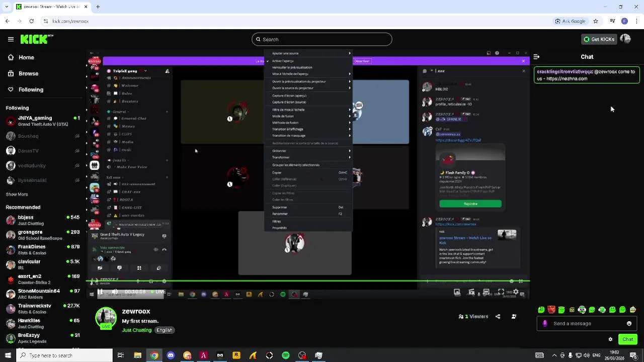Viewport: 644px width, 362px height.
Task: Open recommended channel Hawkliles
Action: coord(43,323)
